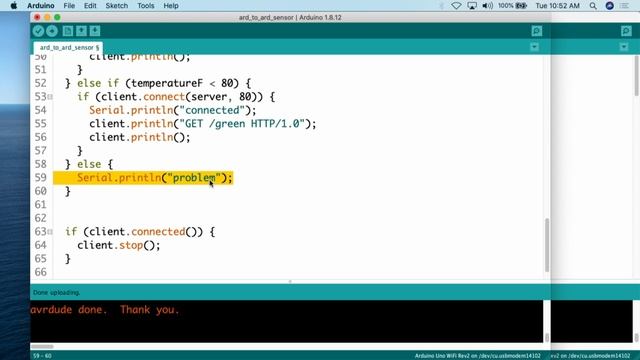Open the Apple menu
The image size is (640, 360).
point(13,6)
